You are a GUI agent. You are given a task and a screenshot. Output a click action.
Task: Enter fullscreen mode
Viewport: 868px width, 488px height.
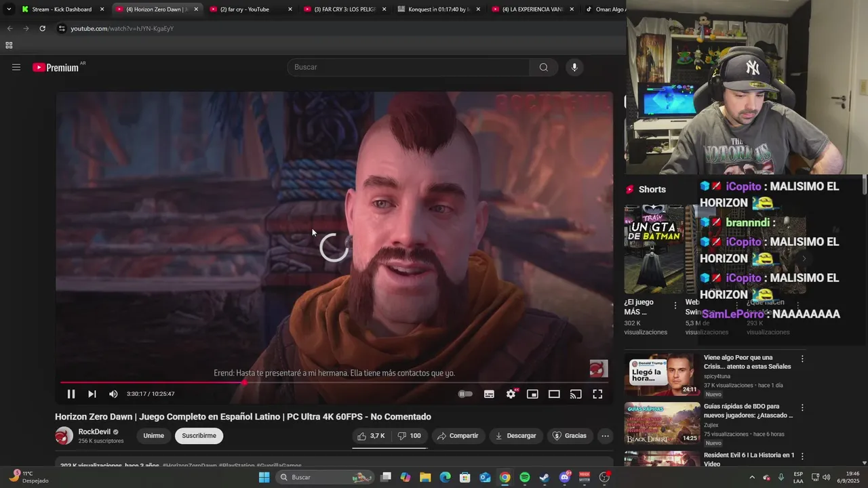pyautogui.click(x=597, y=394)
